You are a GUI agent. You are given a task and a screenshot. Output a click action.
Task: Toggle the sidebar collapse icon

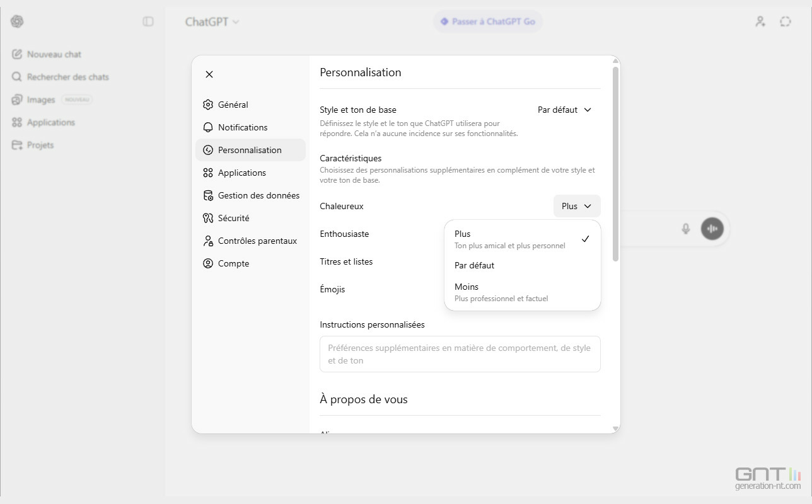pyautogui.click(x=148, y=21)
